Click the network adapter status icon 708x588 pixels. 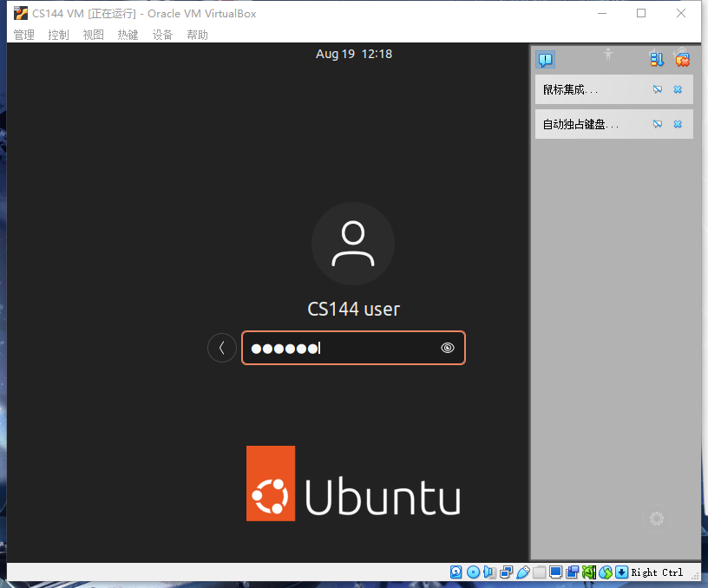coord(506,572)
